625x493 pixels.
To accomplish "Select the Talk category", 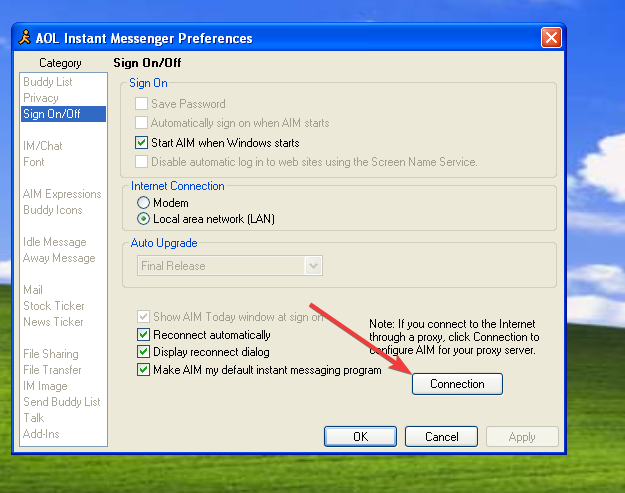I will [33, 418].
